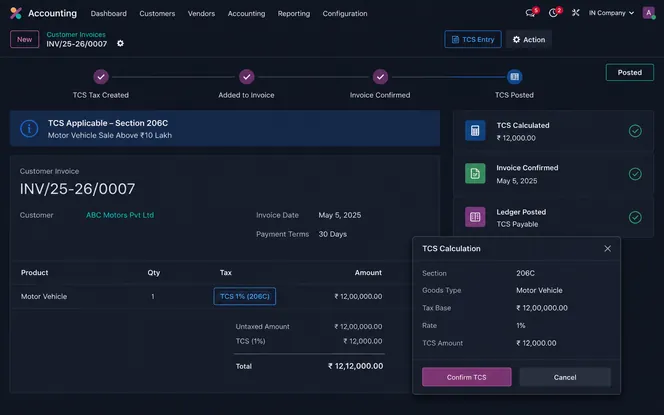Viewport: 664px width, 415px height.
Task: Click the Tax column header
Action: 226,273
